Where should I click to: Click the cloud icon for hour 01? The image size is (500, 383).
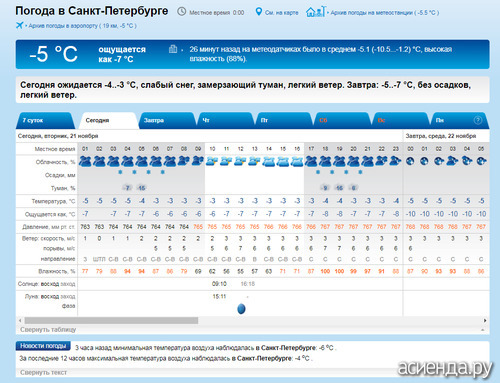[x=85, y=161]
